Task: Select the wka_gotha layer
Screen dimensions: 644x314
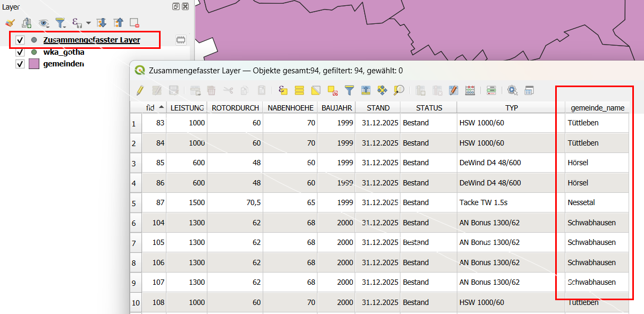Action: click(64, 52)
